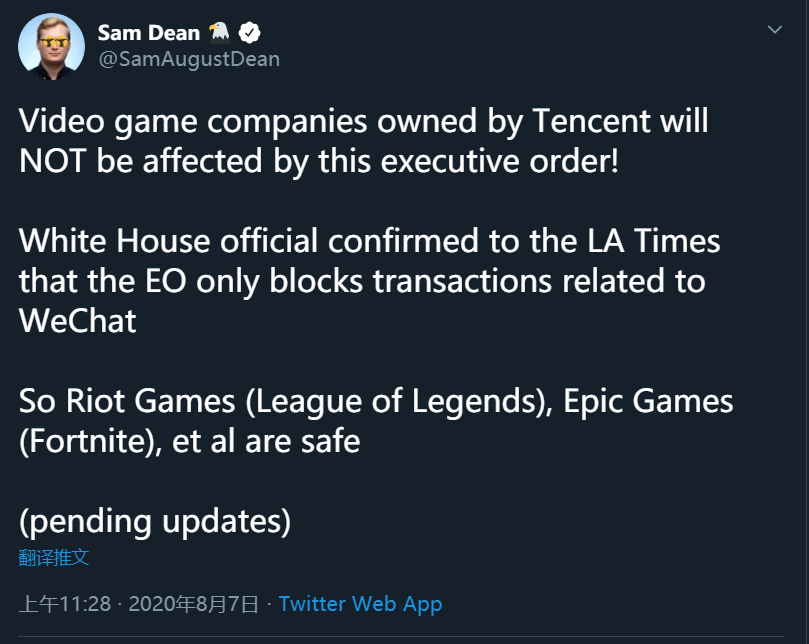Click the 上午11:28 timestamp
The image size is (809, 644).
65,604
